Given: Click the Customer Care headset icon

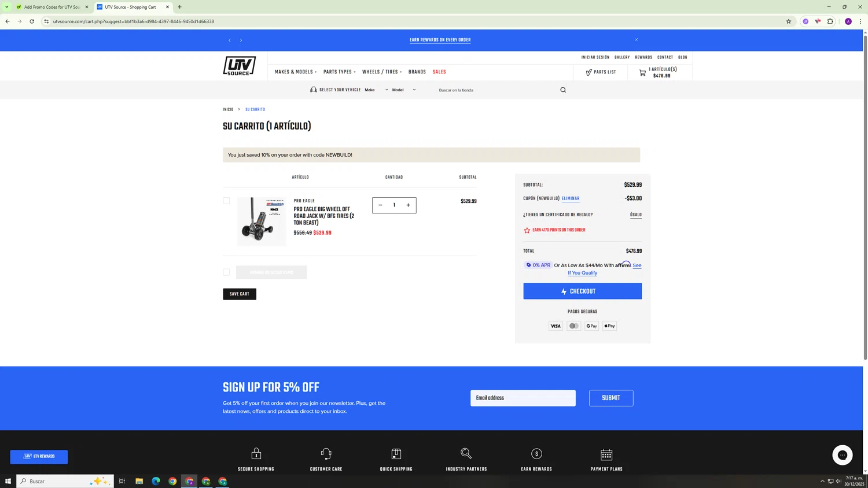Looking at the screenshot, I should pyautogui.click(x=326, y=454).
